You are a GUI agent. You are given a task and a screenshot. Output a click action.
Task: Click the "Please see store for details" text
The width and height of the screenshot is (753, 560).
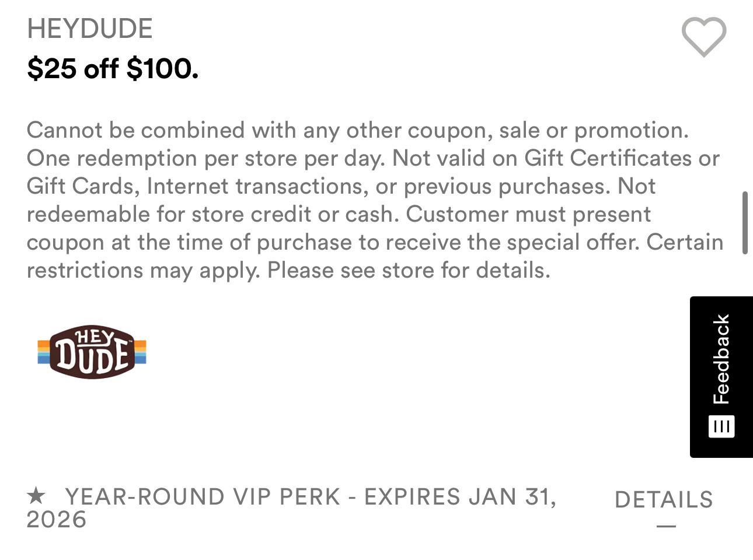click(x=409, y=270)
